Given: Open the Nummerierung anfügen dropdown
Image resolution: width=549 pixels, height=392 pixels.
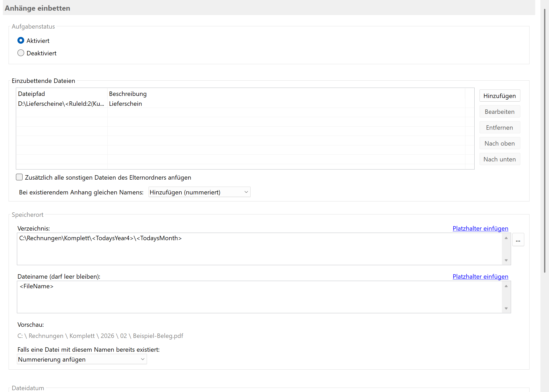Looking at the screenshot, I should (x=82, y=359).
